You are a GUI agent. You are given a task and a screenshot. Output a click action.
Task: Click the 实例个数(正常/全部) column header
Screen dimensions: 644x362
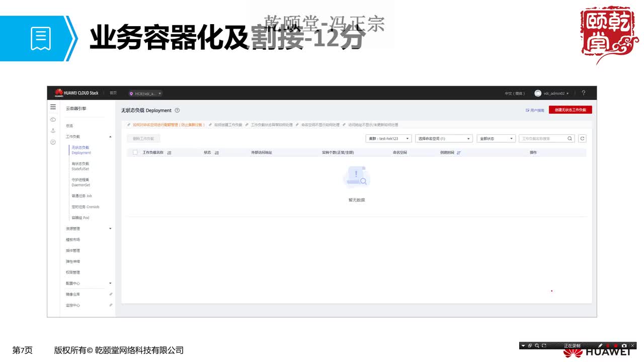pos(338,152)
